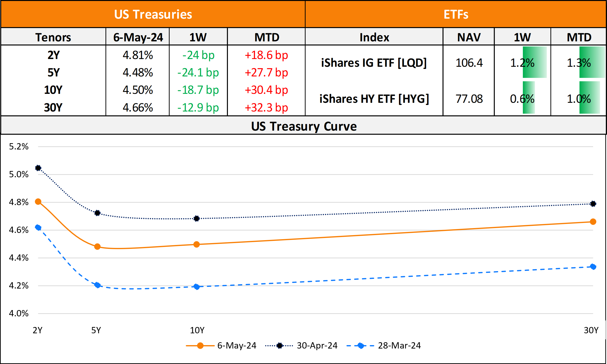Viewport: 607px width, 364px height.
Task: Select the orange 2Y data point
Action: [x=38, y=202]
